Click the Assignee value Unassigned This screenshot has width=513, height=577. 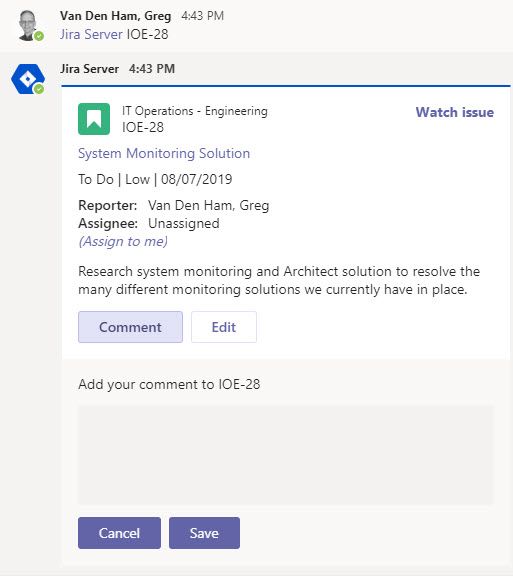184,223
